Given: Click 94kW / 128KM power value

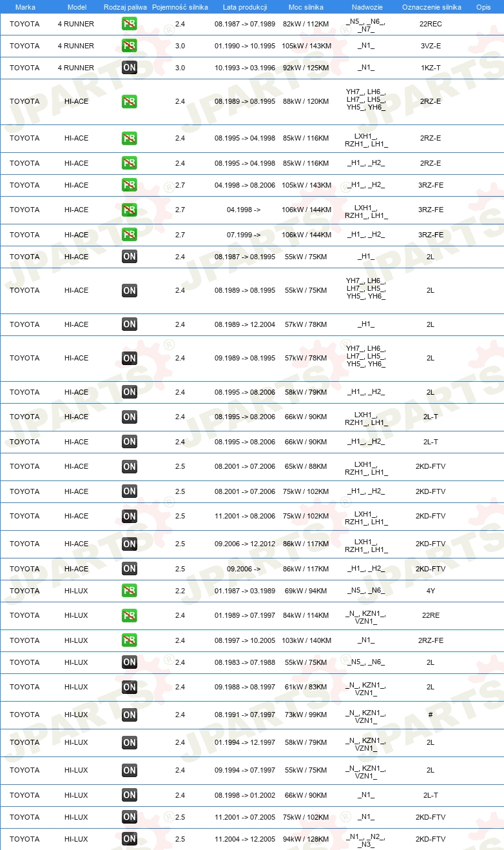Looking at the screenshot, I should pos(306,839).
